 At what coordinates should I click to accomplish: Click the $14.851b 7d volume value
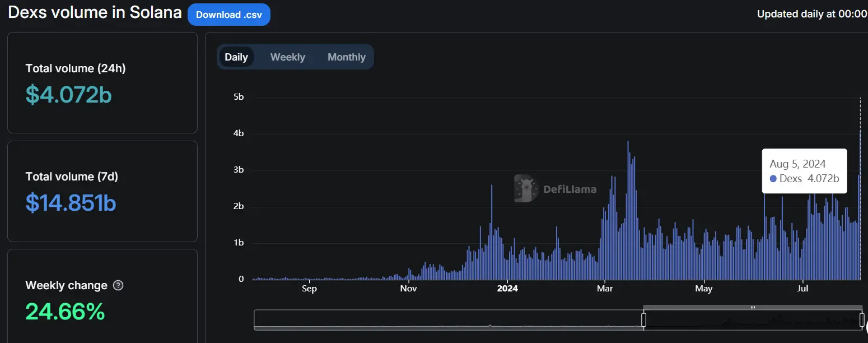(71, 203)
